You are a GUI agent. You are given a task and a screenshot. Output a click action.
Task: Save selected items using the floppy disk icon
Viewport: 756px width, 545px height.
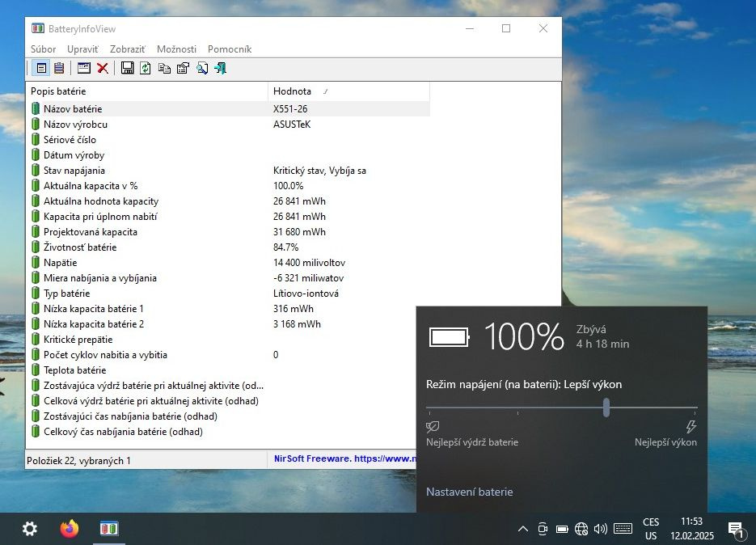[128, 68]
